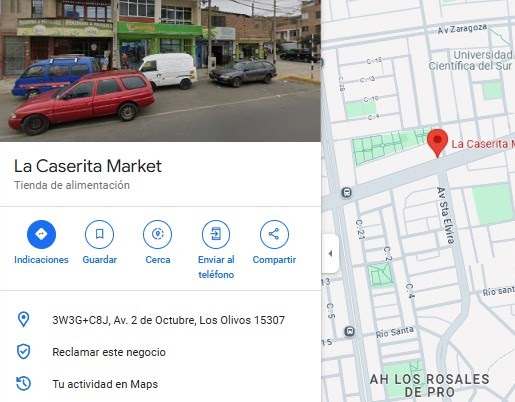Click the location pin icon beside address
Image resolution: width=515 pixels, height=402 pixels.
[23, 319]
